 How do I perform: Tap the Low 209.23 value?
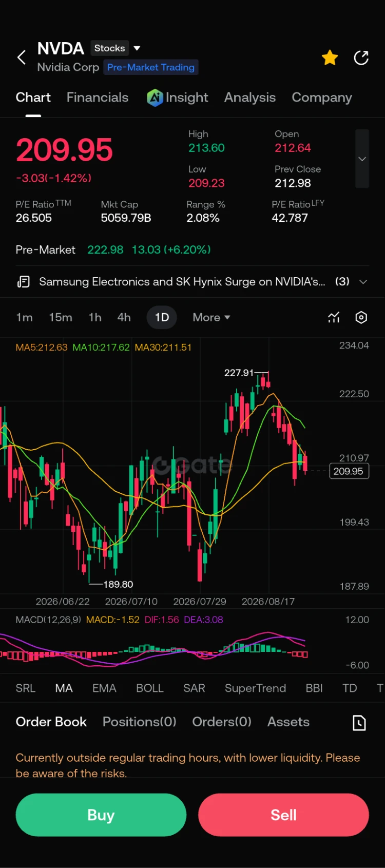[x=206, y=183]
